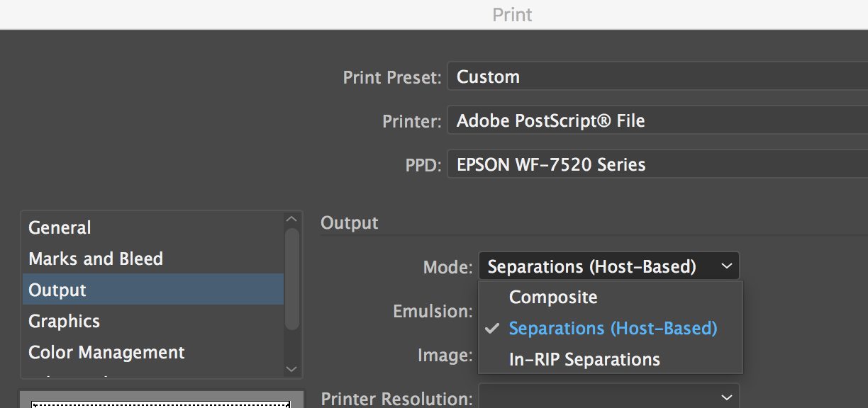Screen dimensions: 868x408
Task: Choose Composite from the Mode menu
Action: (x=553, y=297)
